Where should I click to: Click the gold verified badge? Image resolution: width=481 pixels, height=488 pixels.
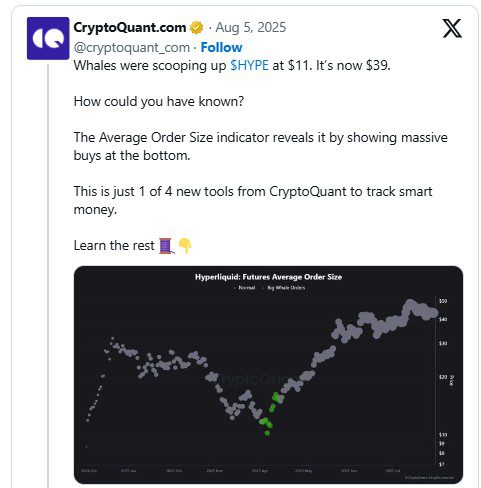pyautogui.click(x=197, y=28)
